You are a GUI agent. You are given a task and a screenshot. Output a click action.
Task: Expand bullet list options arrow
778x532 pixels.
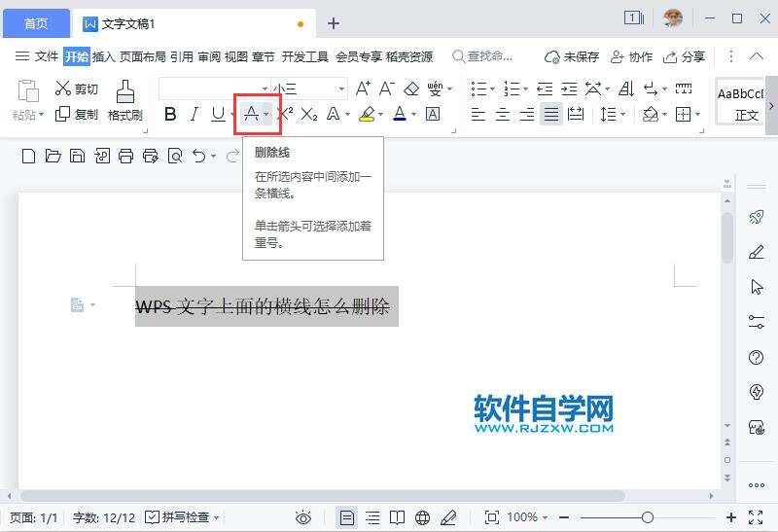(492, 89)
